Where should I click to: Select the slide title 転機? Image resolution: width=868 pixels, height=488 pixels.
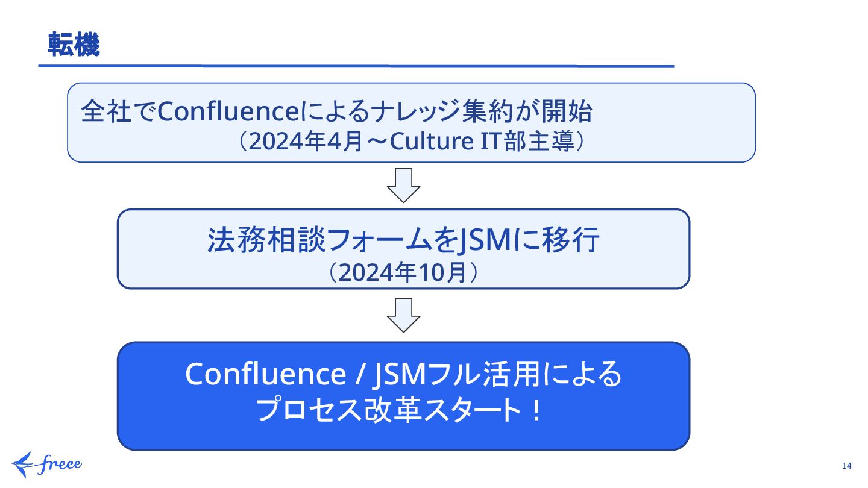coord(74,45)
